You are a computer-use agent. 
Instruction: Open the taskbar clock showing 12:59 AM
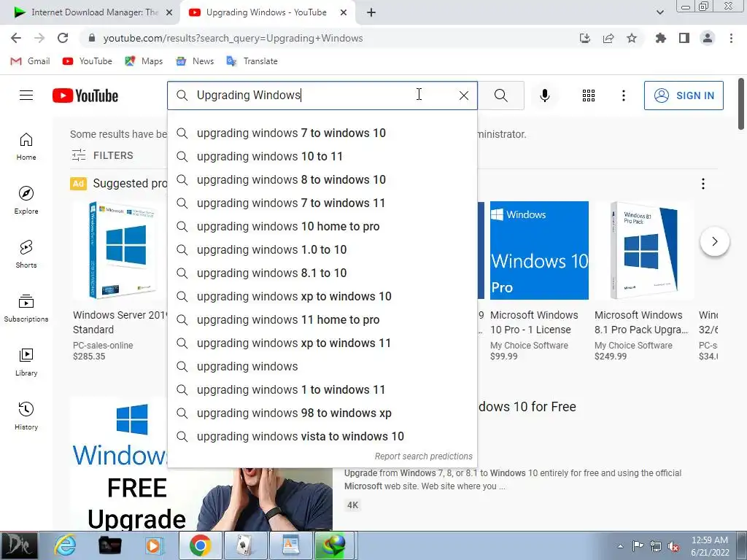[710, 545]
